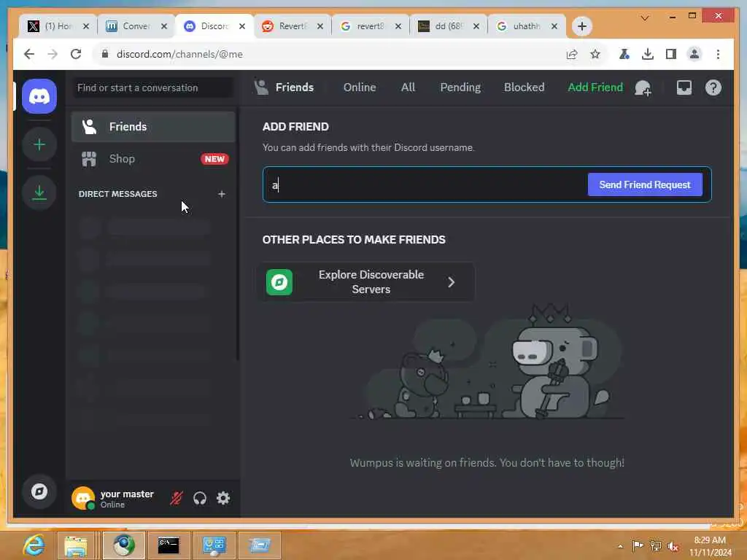Open the Chrome Labs flask icon
This screenshot has height=560, width=747.
624,54
